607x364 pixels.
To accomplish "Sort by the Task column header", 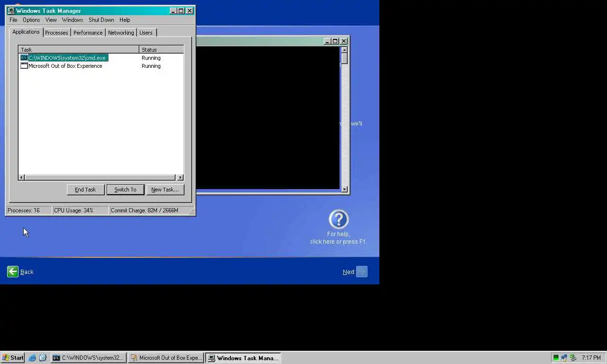I will 79,49.
